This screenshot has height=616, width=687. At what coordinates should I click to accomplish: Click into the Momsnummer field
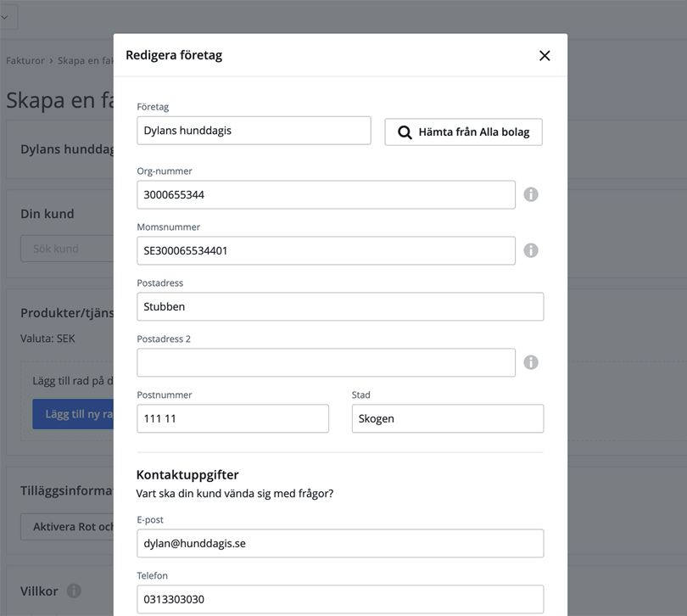(326, 250)
